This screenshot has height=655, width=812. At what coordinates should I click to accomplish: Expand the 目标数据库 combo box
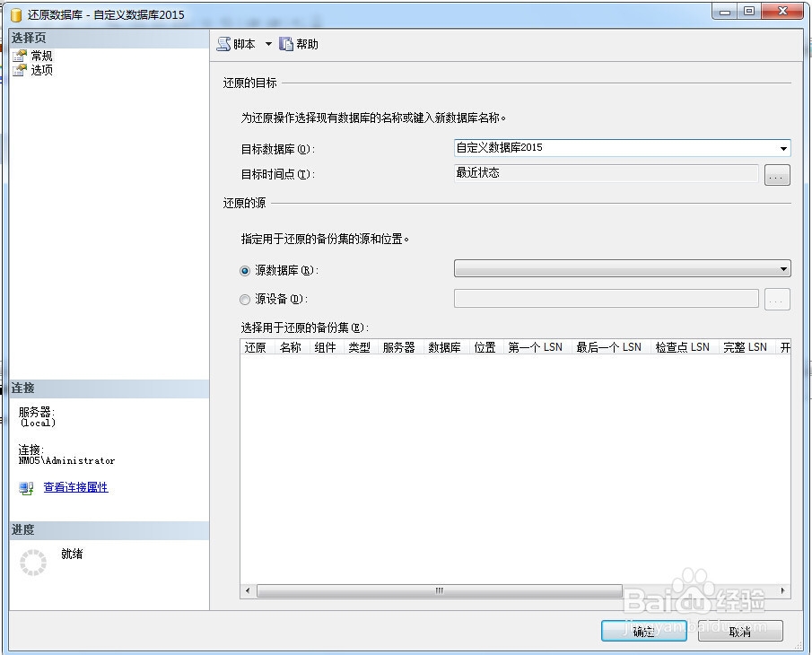click(783, 149)
